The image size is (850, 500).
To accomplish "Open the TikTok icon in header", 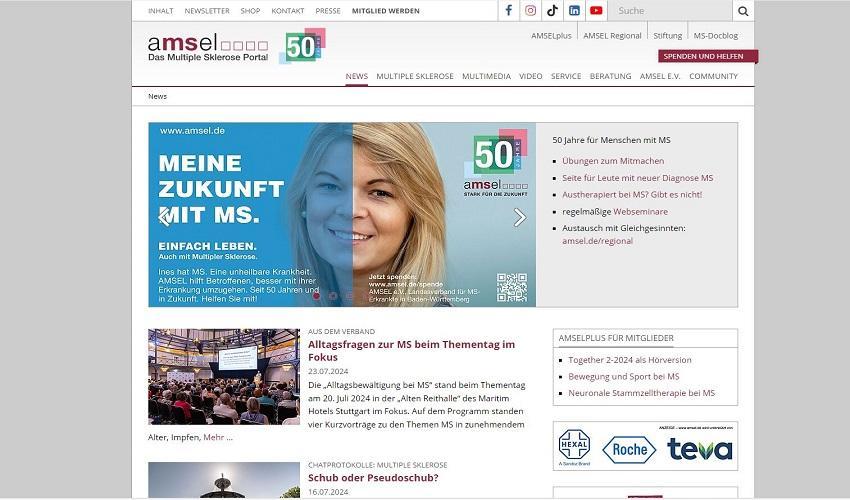I will [x=552, y=10].
